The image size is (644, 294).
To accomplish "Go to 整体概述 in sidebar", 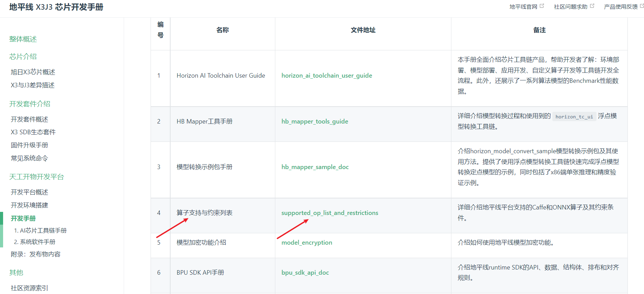I will pyautogui.click(x=23, y=39).
